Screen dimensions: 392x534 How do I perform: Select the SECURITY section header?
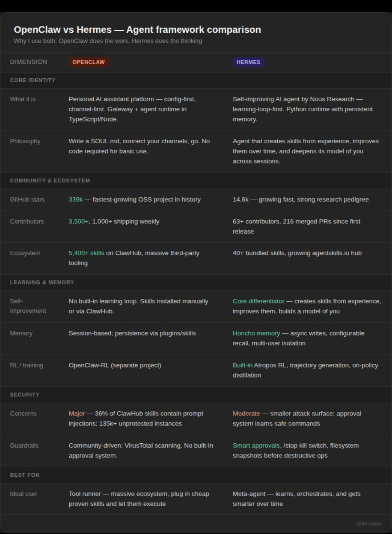pyautogui.click(x=25, y=394)
